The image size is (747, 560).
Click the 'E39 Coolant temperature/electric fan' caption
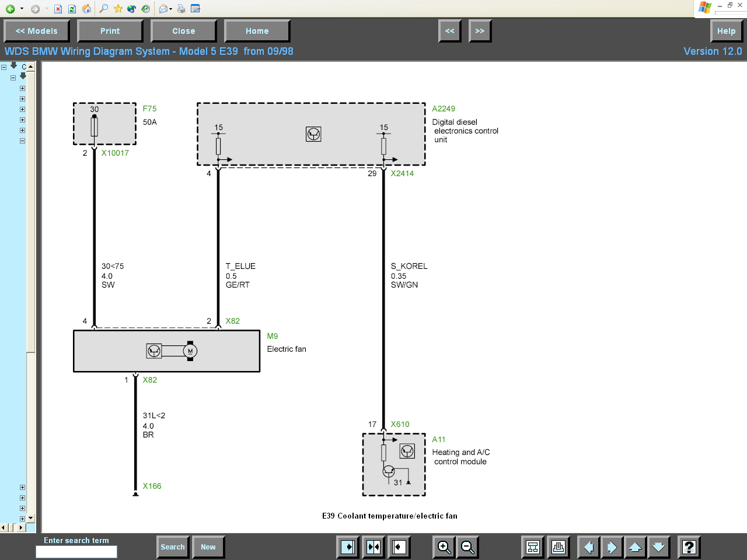pyautogui.click(x=390, y=516)
